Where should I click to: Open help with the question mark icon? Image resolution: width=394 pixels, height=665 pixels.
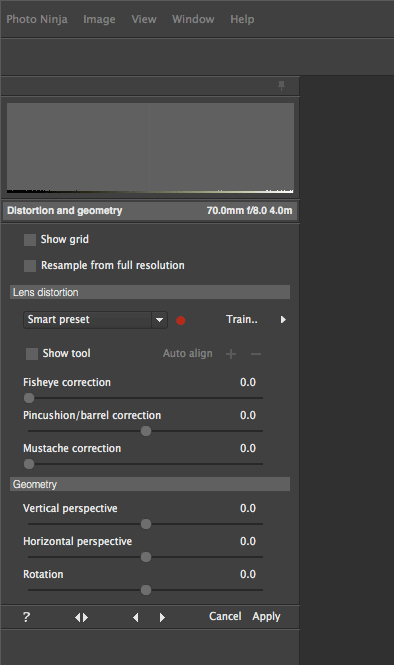(26, 617)
